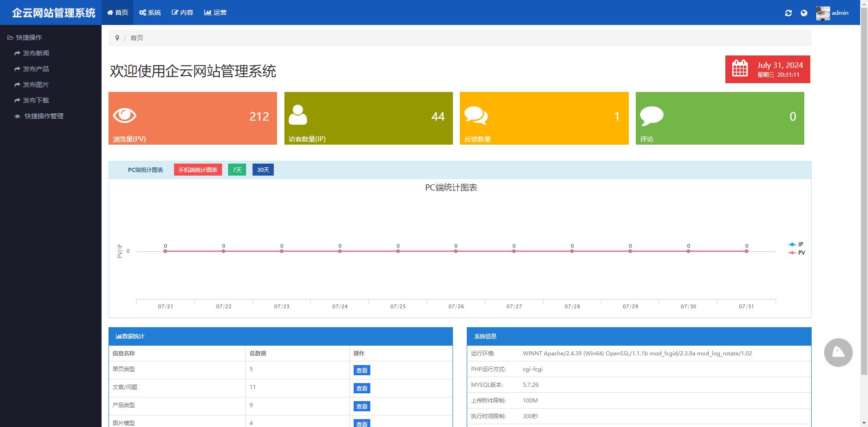Click 查看 for 单页类型 row
The width and height of the screenshot is (868, 427).
click(362, 370)
